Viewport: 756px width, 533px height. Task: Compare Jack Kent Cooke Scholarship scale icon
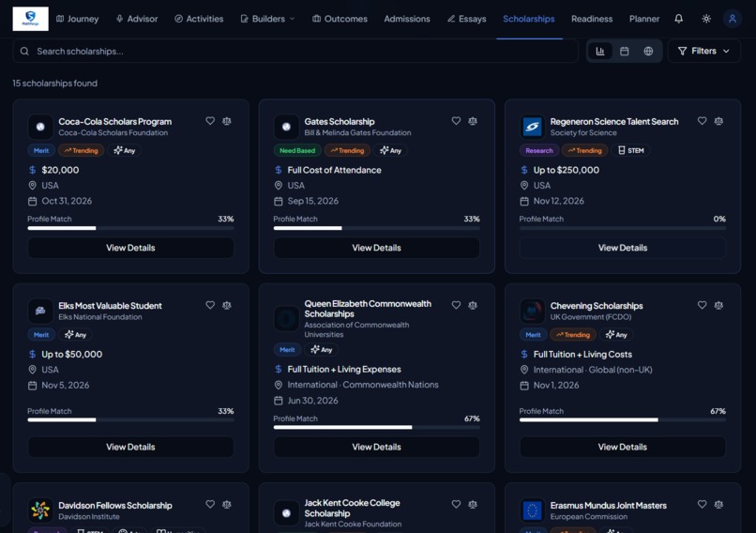[473, 505]
